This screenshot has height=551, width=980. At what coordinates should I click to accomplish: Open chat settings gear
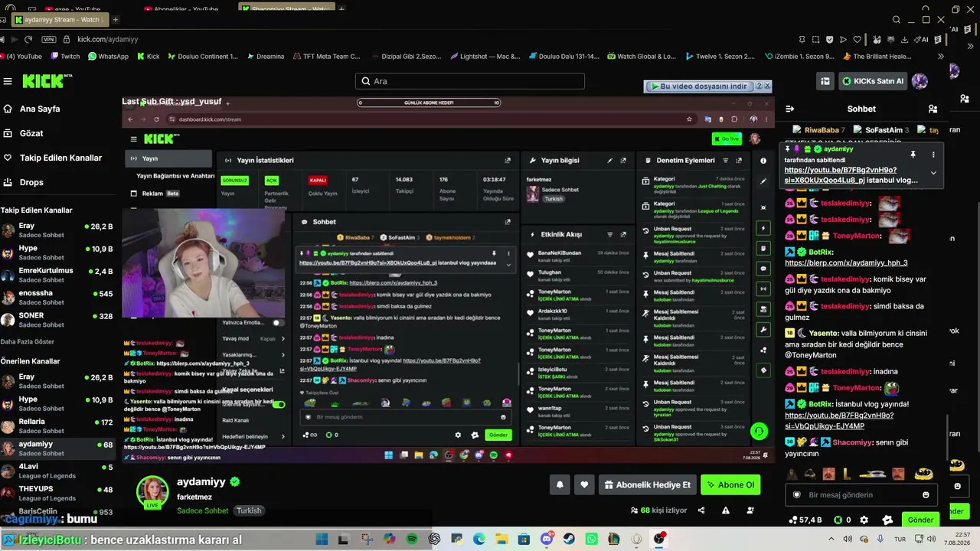(864, 520)
